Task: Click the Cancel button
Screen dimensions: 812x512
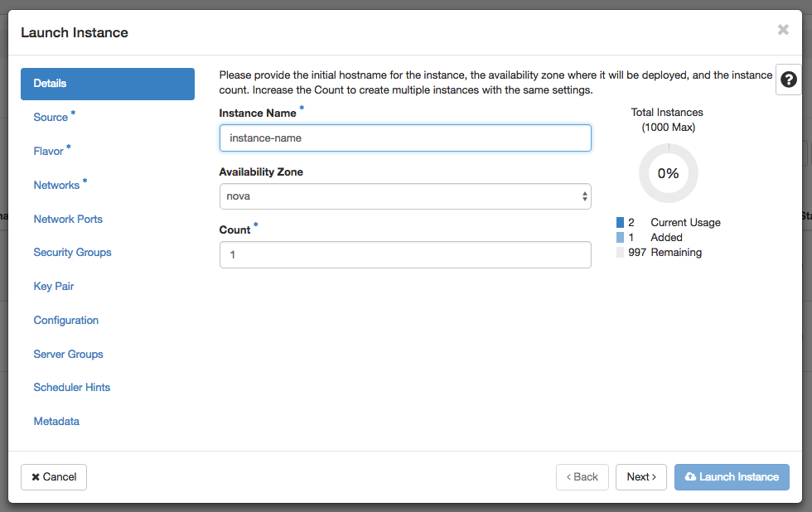Action: pos(54,477)
